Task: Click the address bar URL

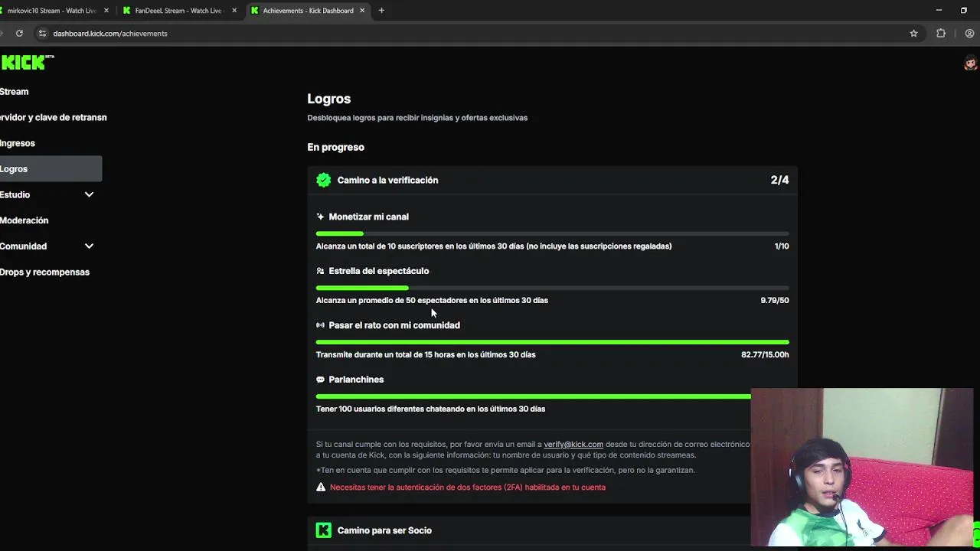Action: [110, 34]
